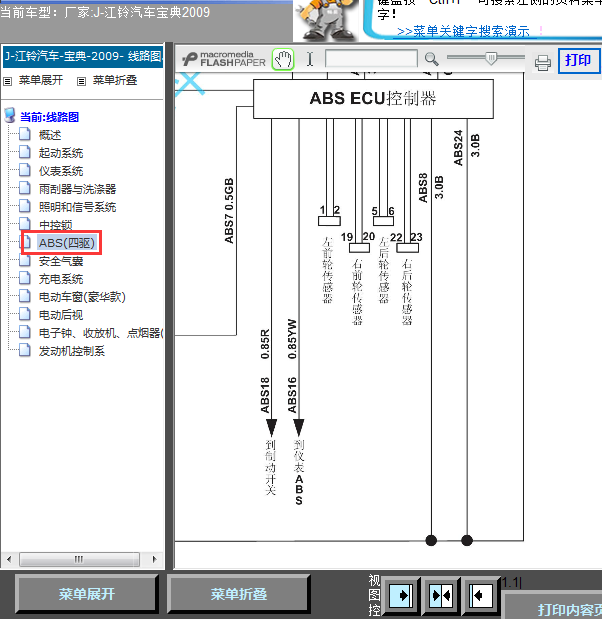Open 充电系统 wiring diagram
This screenshot has height=619, width=602.
[61, 279]
